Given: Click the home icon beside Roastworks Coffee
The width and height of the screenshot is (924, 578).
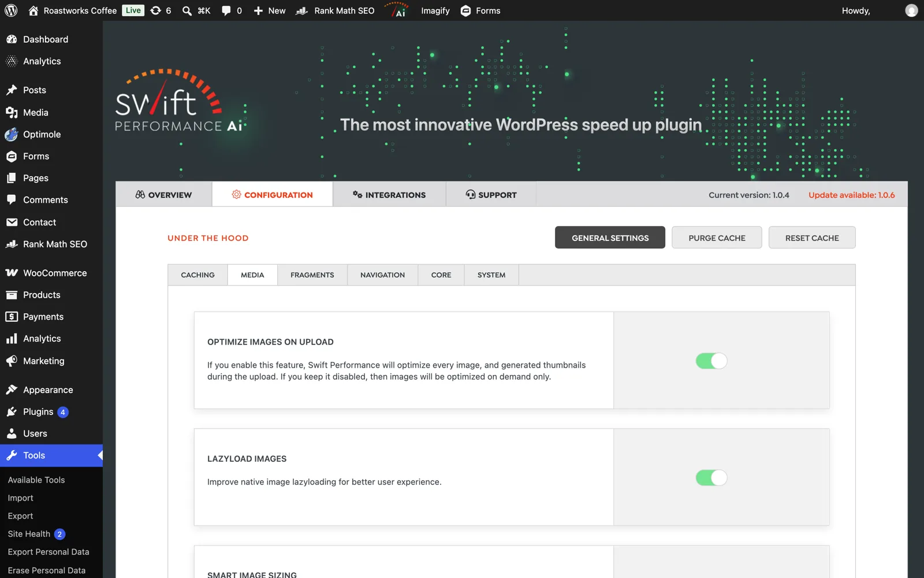Looking at the screenshot, I should [x=33, y=10].
